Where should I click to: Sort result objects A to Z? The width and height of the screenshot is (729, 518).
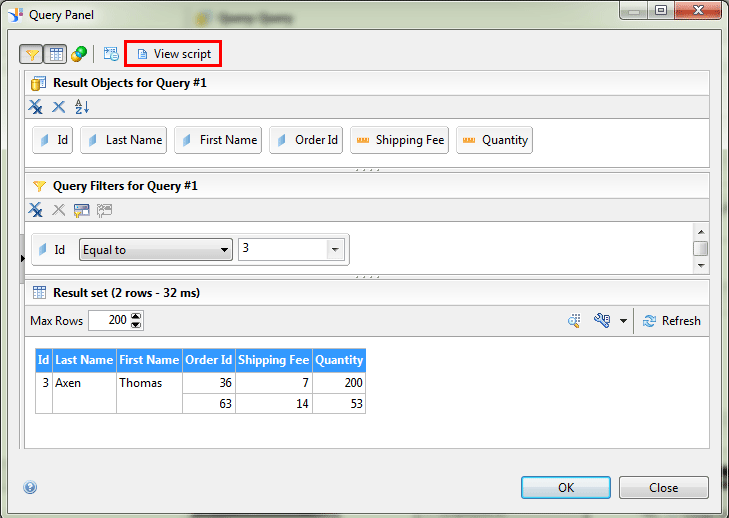point(82,107)
